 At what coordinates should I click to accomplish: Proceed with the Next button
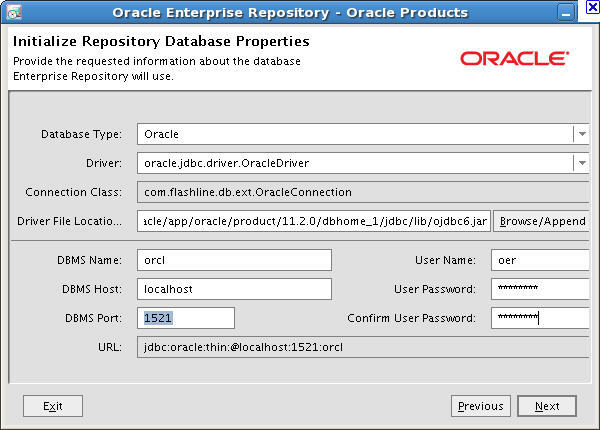pos(547,406)
